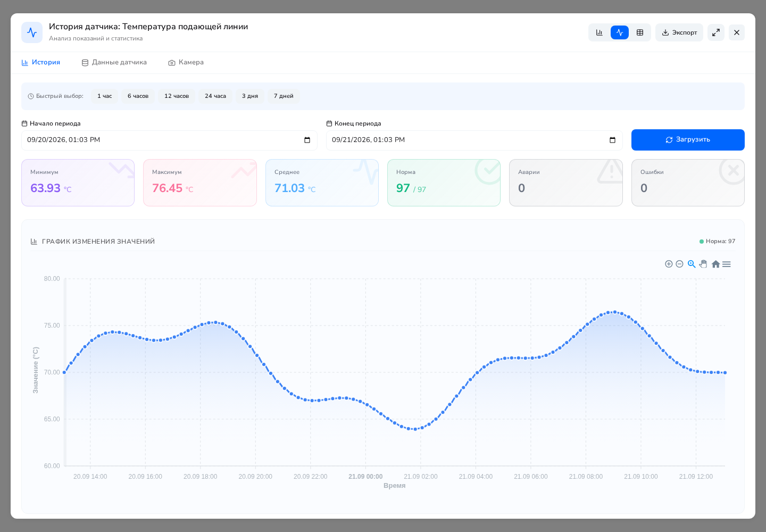Zoom in on the chart
766x532 pixels.
669,264
